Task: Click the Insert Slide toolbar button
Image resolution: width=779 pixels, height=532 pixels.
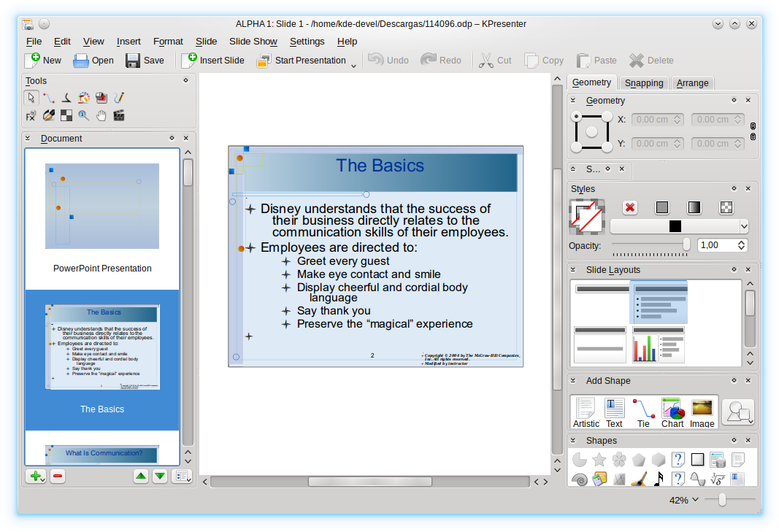Action: click(x=212, y=61)
